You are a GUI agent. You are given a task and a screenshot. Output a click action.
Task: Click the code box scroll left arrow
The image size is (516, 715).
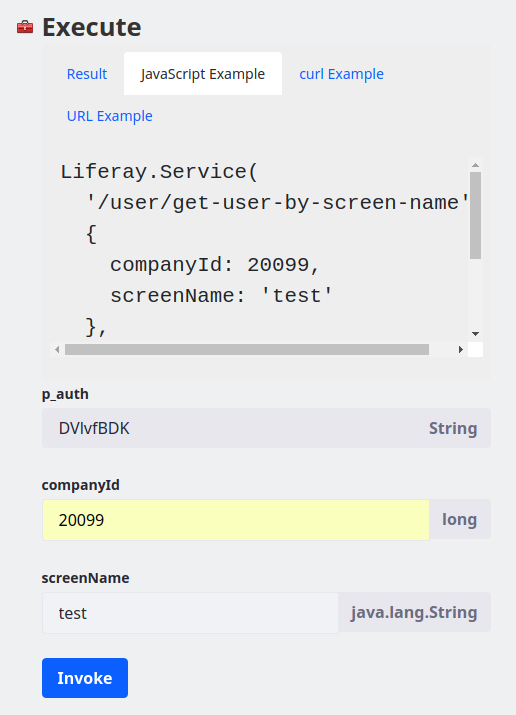point(57,349)
